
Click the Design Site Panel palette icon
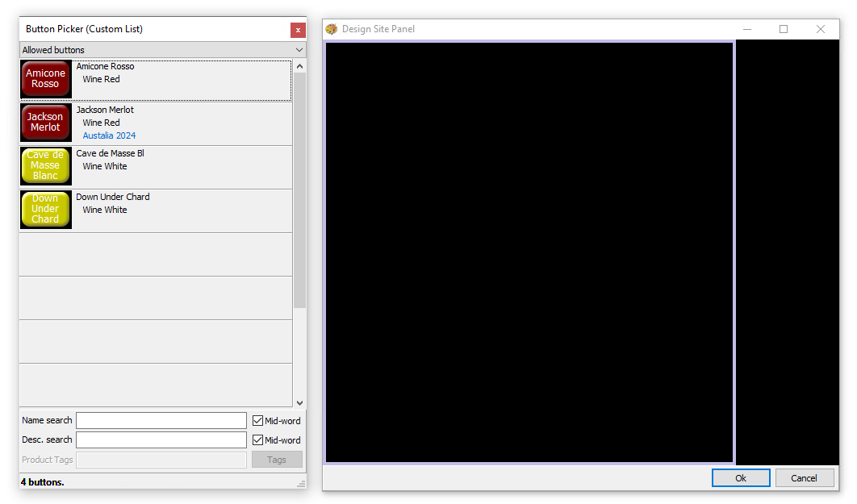pos(332,29)
